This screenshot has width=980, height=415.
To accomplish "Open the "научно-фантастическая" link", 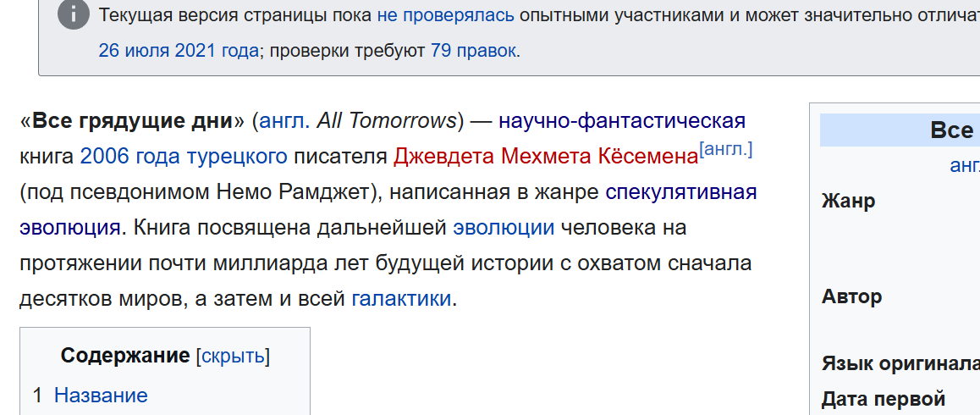I will [x=622, y=121].
